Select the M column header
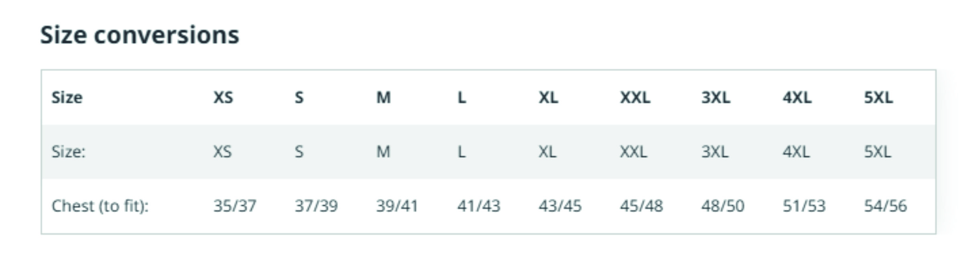Image resolution: width=980 pixels, height=274 pixels. coord(383,98)
